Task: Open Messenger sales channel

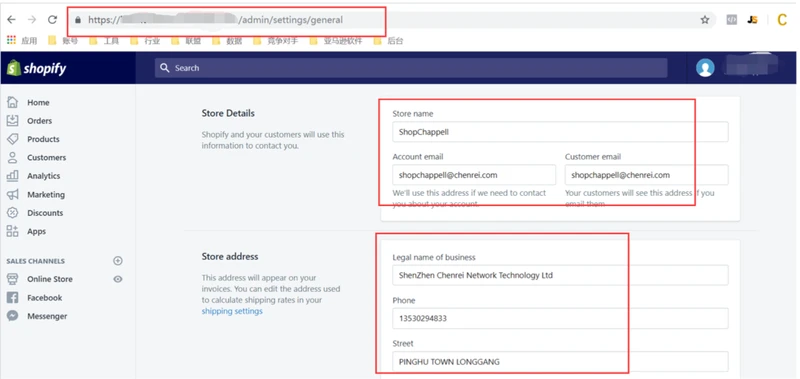Action: (47, 316)
